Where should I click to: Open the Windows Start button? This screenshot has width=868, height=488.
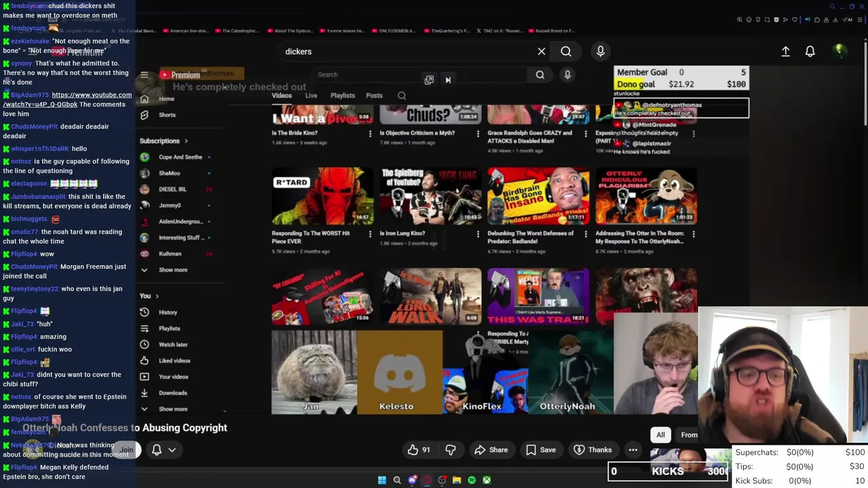point(382,481)
